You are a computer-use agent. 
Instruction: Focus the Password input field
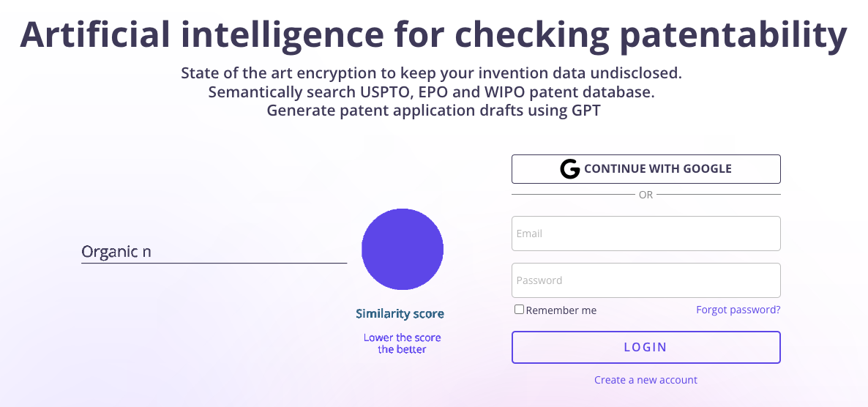[646, 280]
